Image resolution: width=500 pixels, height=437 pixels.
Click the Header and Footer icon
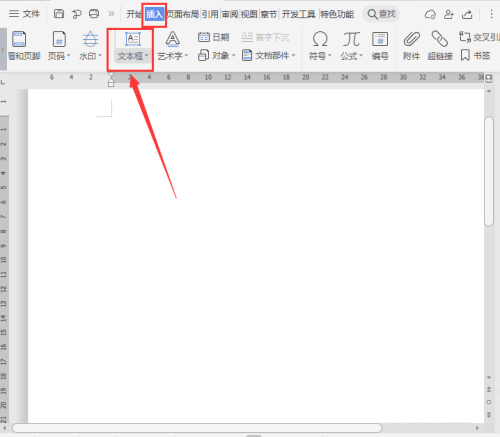(x=19, y=39)
